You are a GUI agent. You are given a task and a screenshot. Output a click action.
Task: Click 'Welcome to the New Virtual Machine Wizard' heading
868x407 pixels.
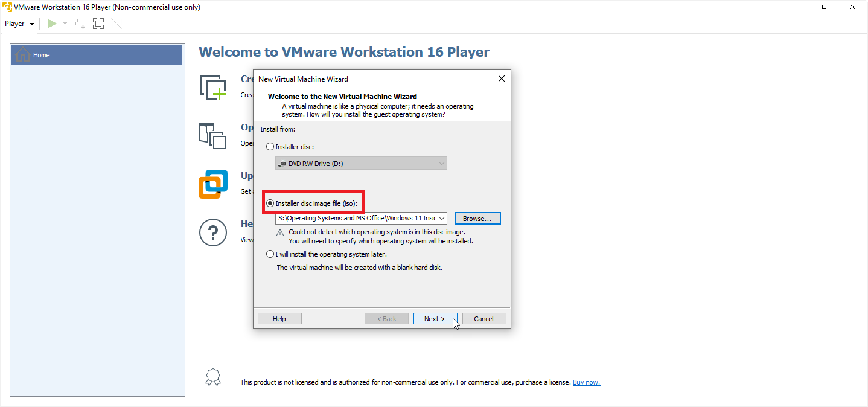(342, 97)
